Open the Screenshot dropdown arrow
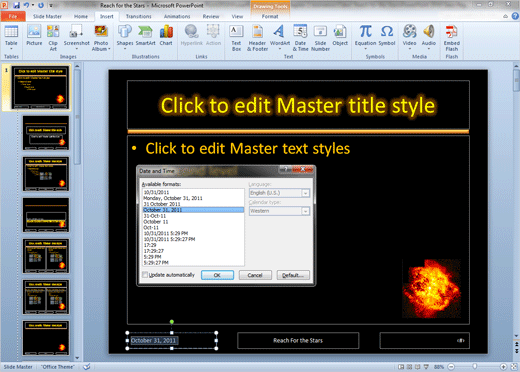Image resolution: width=520 pixels, height=372 pixels. 76,49
